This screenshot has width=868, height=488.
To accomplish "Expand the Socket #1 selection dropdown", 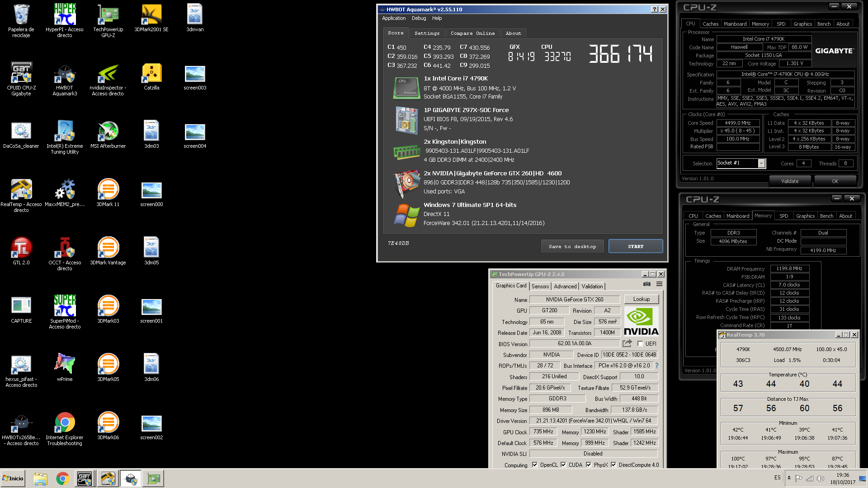I will pyautogui.click(x=761, y=164).
